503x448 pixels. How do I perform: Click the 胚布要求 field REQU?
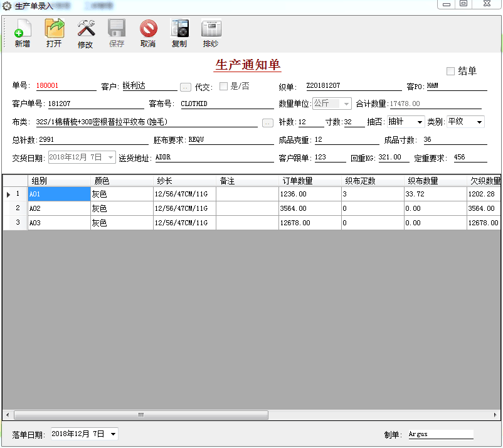pos(231,140)
